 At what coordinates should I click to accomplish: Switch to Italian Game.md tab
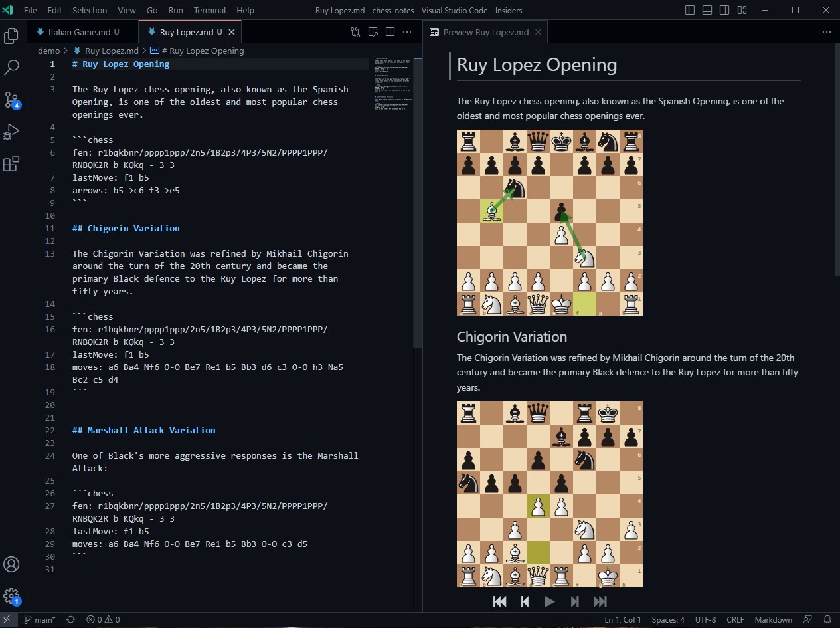tap(82, 32)
